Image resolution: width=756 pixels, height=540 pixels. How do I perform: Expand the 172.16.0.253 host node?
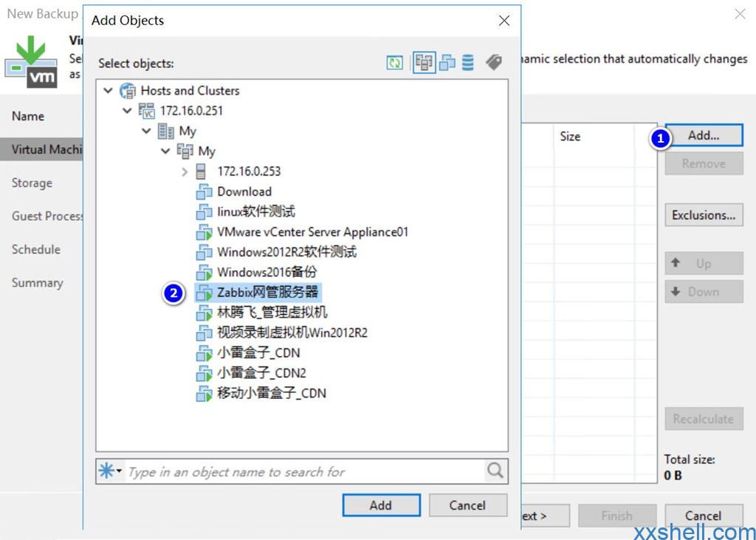pos(184,171)
